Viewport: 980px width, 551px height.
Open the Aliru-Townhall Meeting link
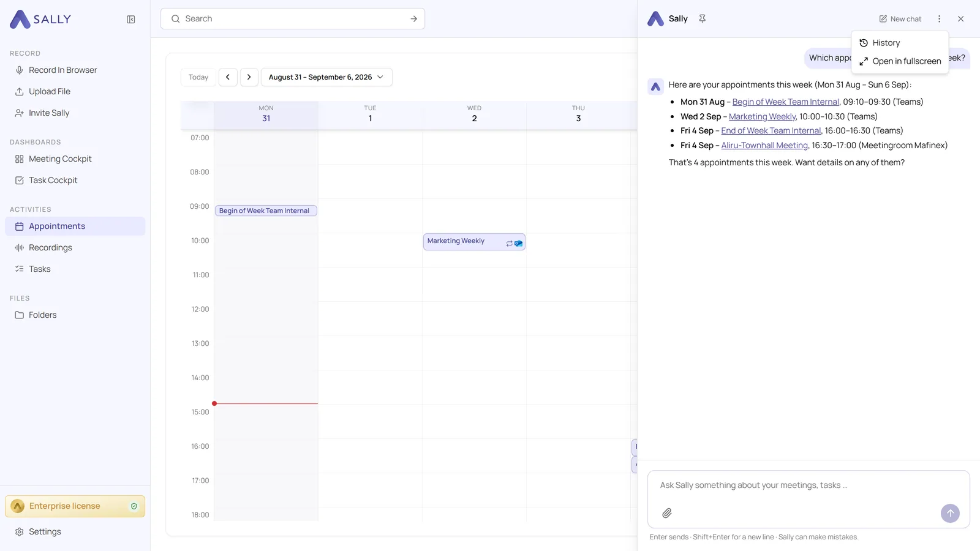pyautogui.click(x=764, y=145)
